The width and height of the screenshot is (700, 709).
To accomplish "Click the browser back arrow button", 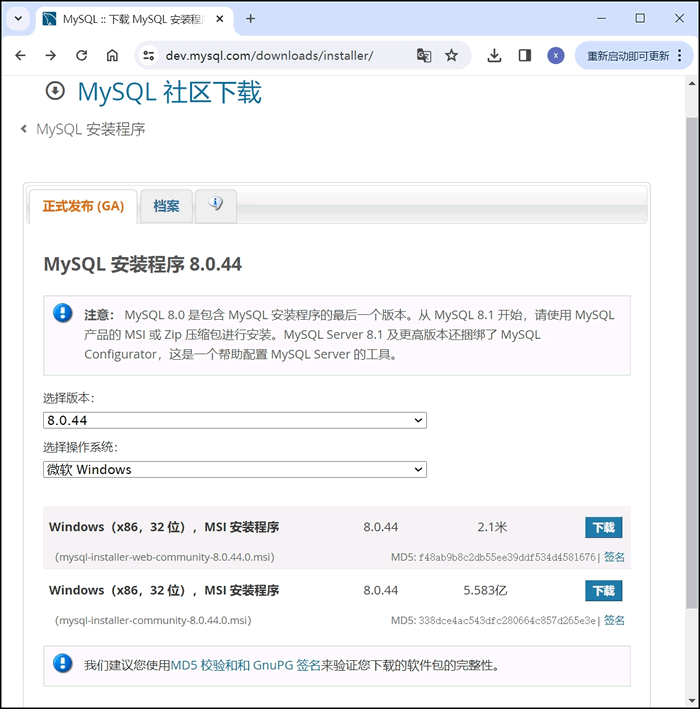I will pyautogui.click(x=20, y=56).
